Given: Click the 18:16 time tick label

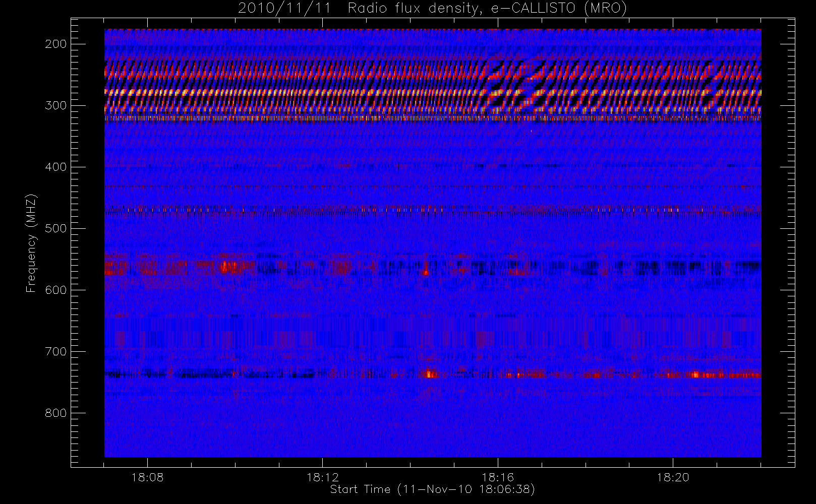Looking at the screenshot, I should pyautogui.click(x=498, y=477).
